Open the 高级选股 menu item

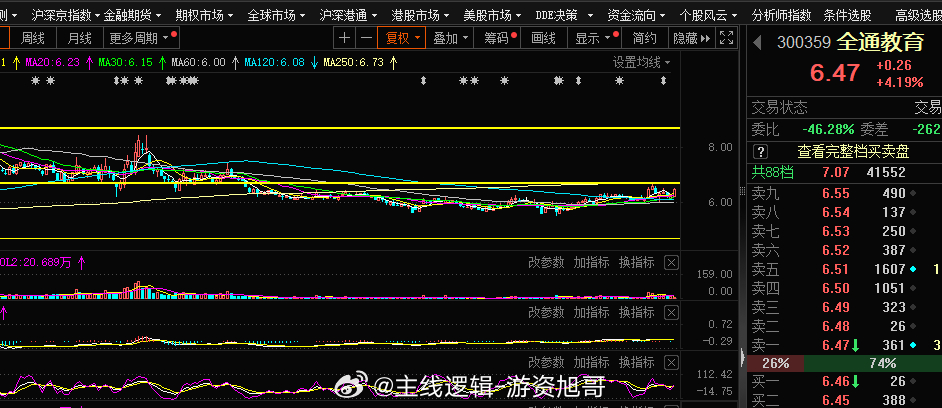tap(918, 14)
